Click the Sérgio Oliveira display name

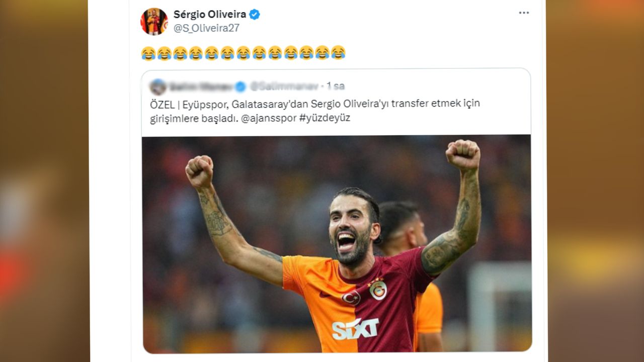click(x=210, y=15)
